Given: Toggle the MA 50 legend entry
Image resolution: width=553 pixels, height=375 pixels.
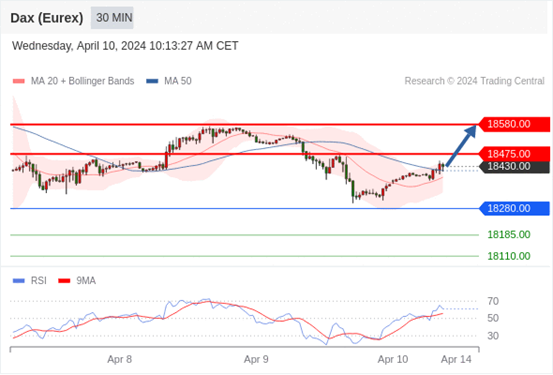Looking at the screenshot, I should pos(169,81).
